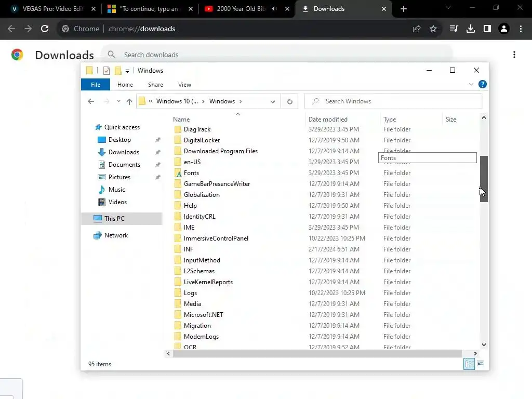Open Chrome media controls icon

click(x=454, y=29)
